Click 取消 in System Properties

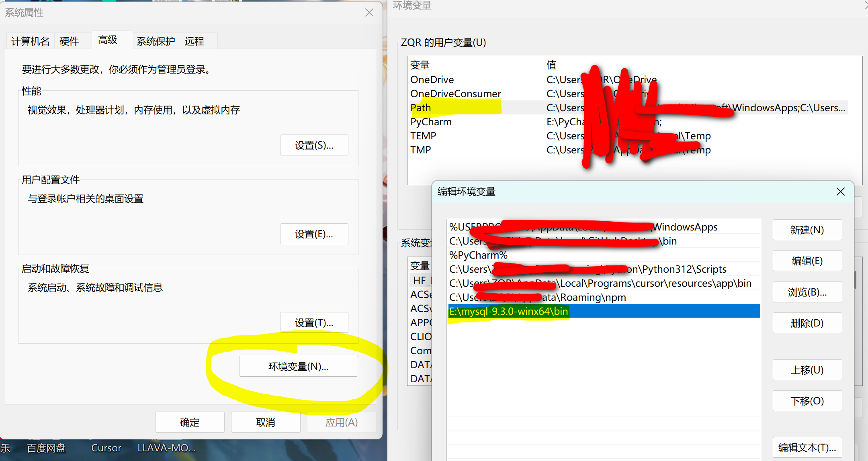tap(266, 422)
